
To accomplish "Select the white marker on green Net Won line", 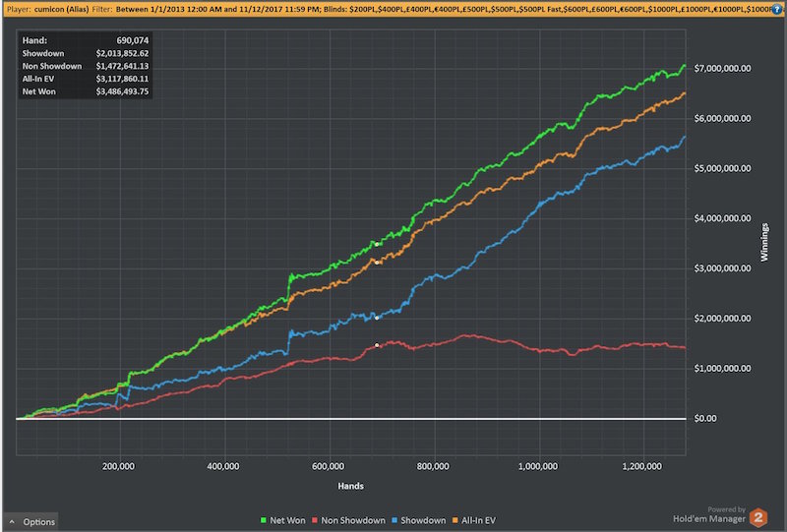I will coord(378,243).
